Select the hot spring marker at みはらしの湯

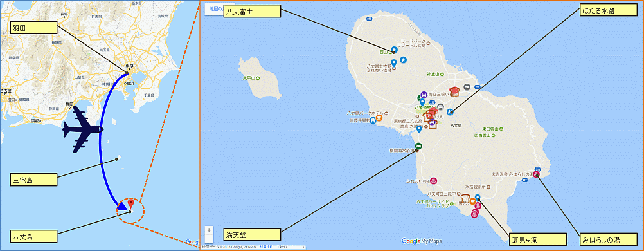[x=536, y=174]
